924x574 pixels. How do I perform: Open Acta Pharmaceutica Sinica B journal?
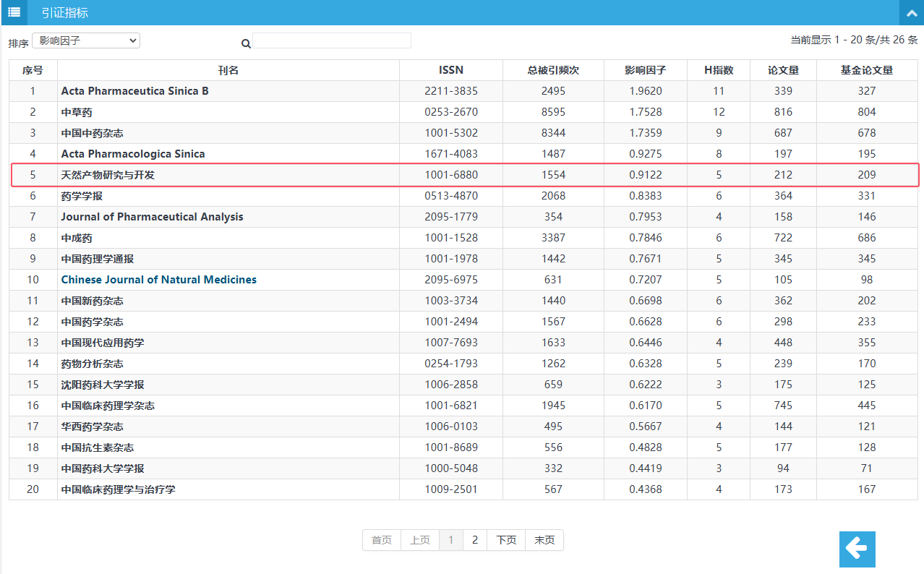pos(135,91)
